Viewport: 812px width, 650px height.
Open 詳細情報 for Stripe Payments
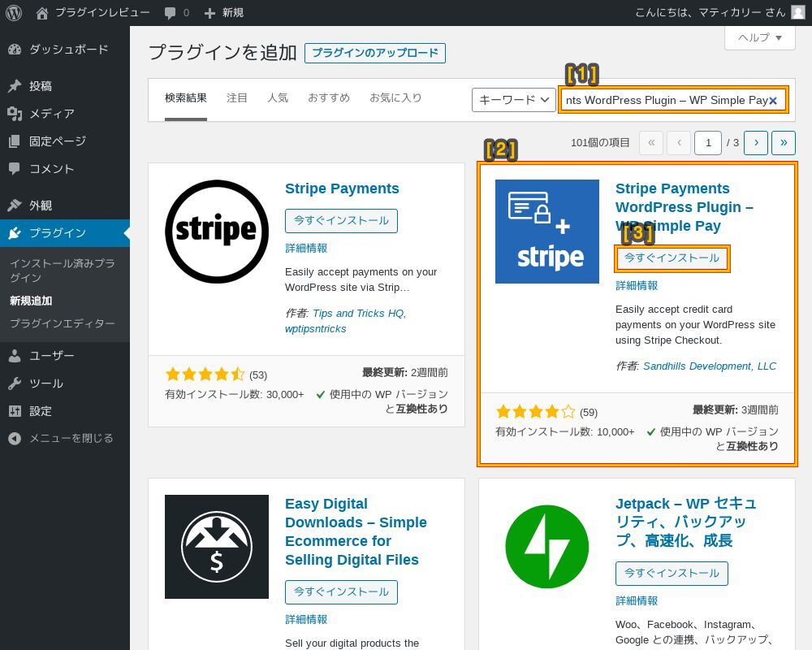pyautogui.click(x=306, y=249)
